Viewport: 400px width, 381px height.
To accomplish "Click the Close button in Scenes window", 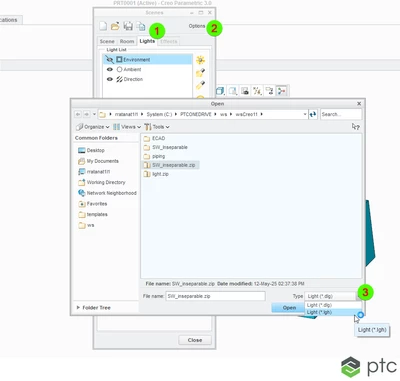I will 195,340.
